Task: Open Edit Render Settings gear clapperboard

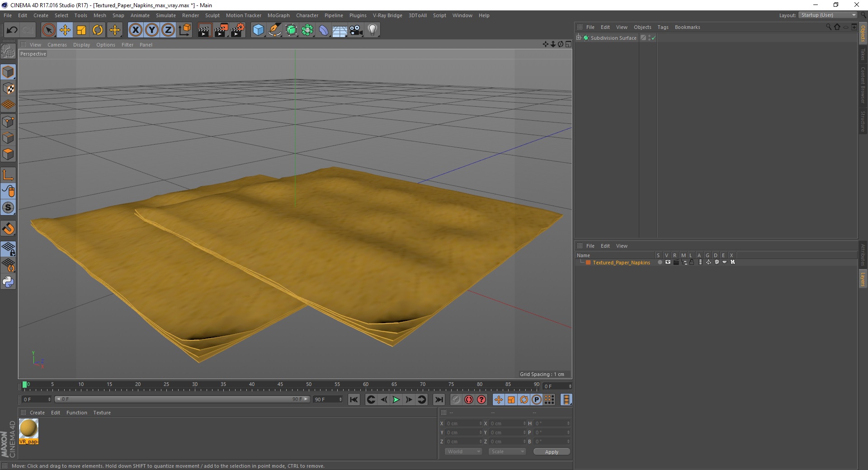Action: pyautogui.click(x=238, y=30)
